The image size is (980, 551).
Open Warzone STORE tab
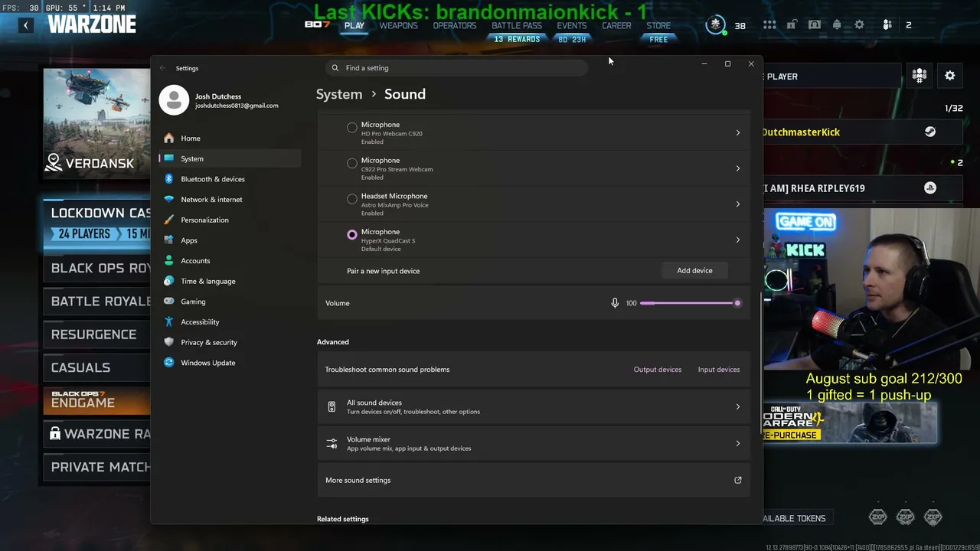[658, 25]
